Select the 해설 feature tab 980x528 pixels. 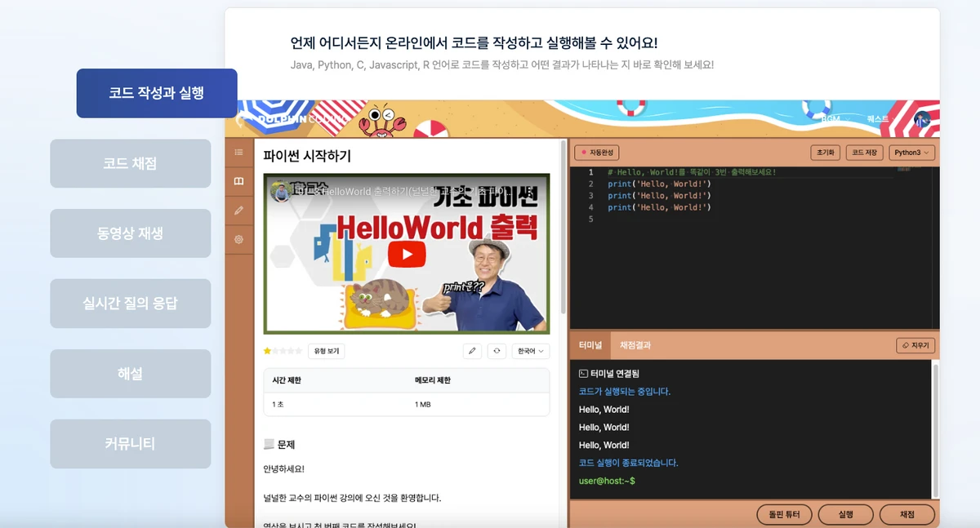(131, 374)
